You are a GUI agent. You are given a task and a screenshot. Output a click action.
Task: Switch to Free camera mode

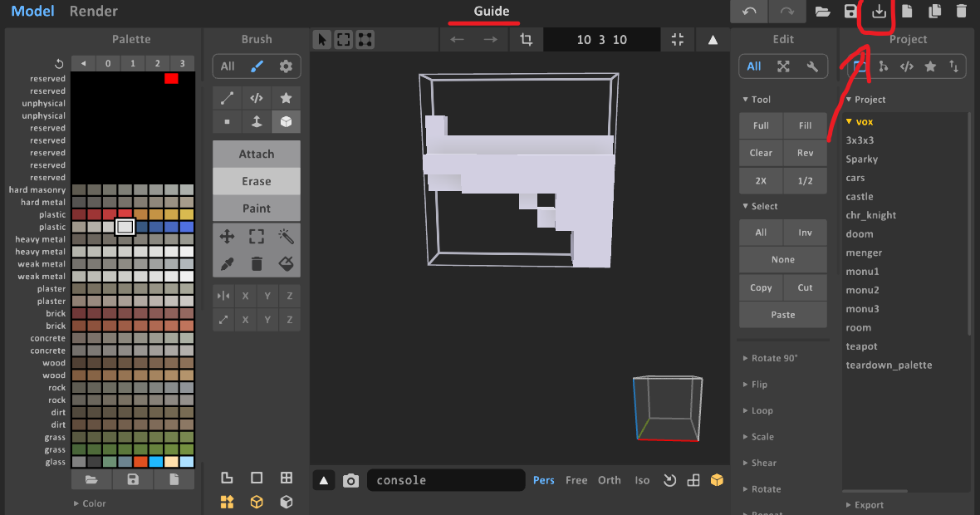(x=576, y=480)
